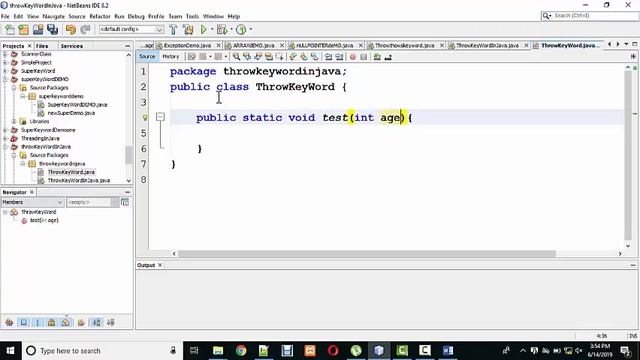The image size is (640, 360).
Task: Switch to the NULLPOINTERdeMO.java editor tab
Action: click(x=324, y=45)
